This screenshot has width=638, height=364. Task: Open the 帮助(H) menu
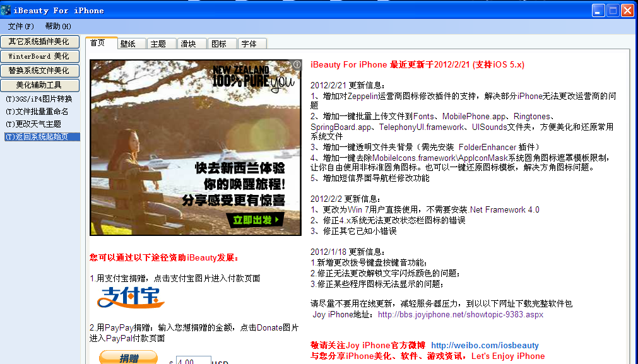(x=58, y=26)
